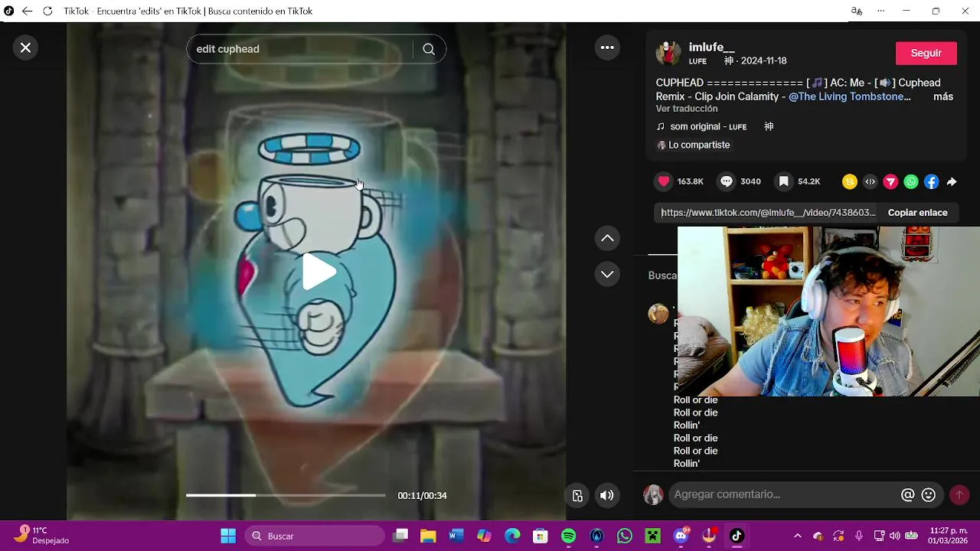The width and height of the screenshot is (980, 551).
Task: Expand the caption with 'más'
Action: [x=943, y=96]
